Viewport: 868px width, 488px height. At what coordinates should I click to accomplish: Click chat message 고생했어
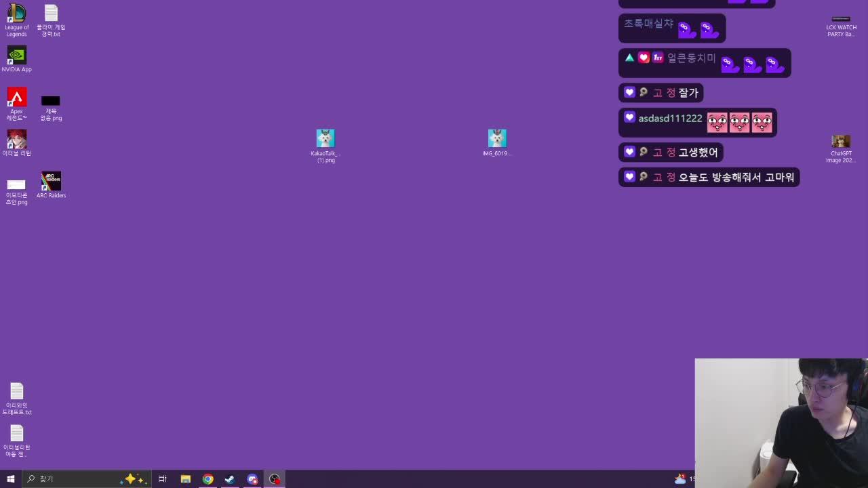pyautogui.click(x=698, y=152)
